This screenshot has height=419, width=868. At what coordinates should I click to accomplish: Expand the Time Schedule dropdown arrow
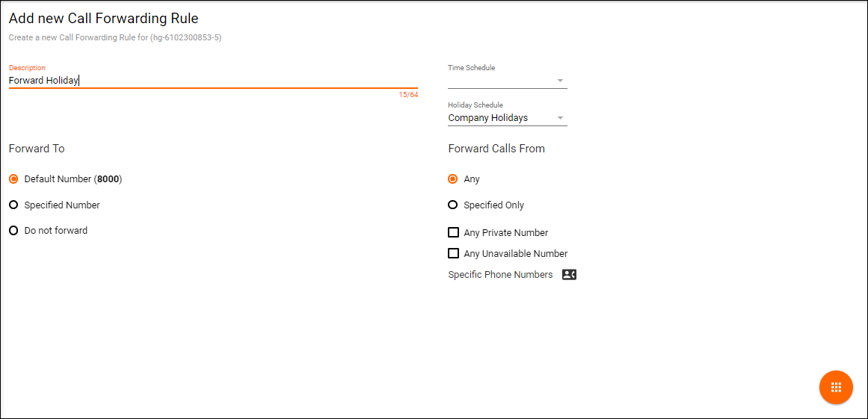pos(560,81)
